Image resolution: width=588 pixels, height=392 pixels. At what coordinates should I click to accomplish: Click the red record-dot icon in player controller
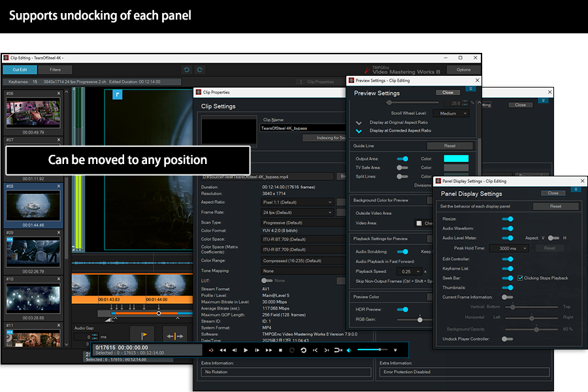point(211,350)
